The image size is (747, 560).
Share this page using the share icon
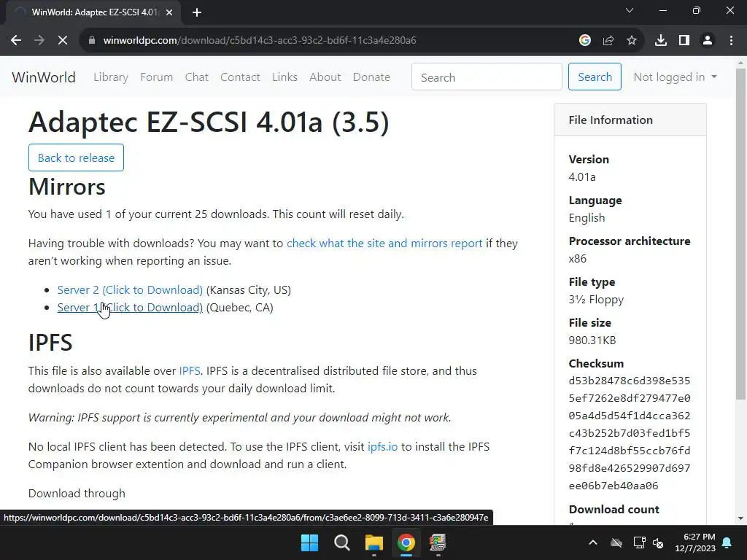[608, 41]
